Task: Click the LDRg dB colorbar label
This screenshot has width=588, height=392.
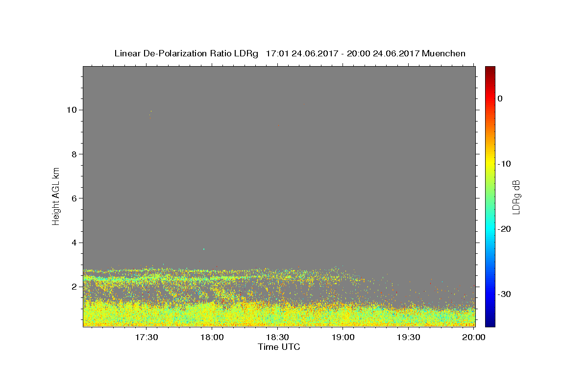Action: pyautogui.click(x=516, y=196)
